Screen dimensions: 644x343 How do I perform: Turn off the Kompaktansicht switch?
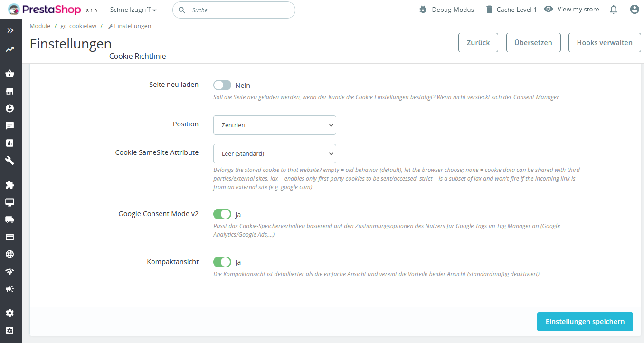click(x=222, y=262)
